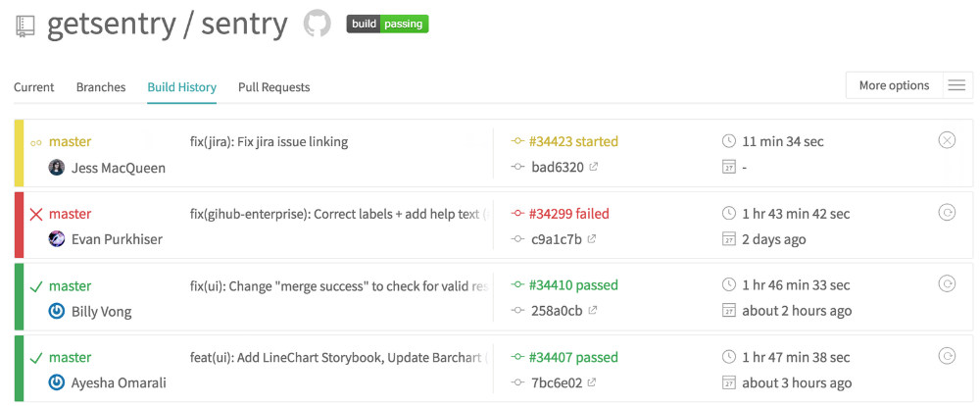Open the More options dropdown
This screenshot has height=406, width=980.
coord(894,85)
